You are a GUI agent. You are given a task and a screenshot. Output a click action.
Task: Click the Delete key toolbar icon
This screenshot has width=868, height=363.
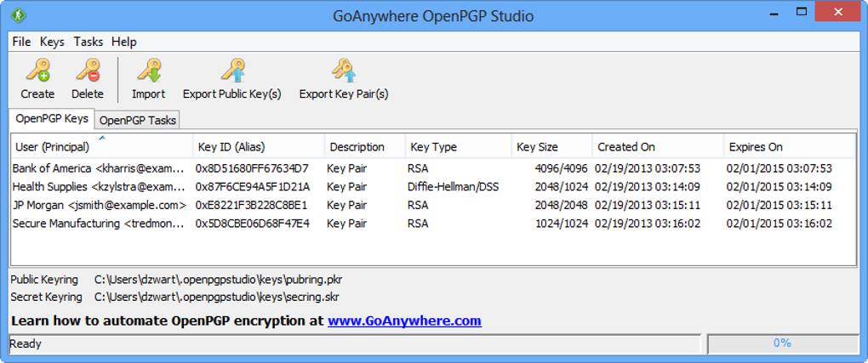87,71
